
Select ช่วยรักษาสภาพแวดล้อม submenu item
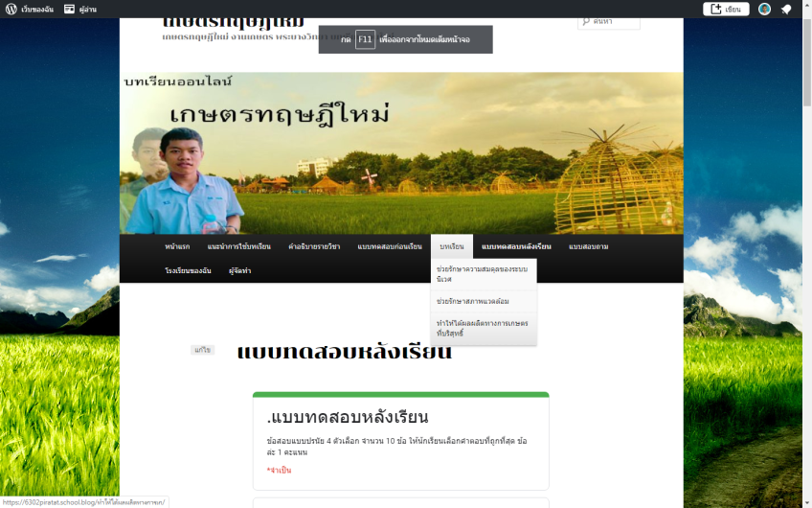click(472, 301)
